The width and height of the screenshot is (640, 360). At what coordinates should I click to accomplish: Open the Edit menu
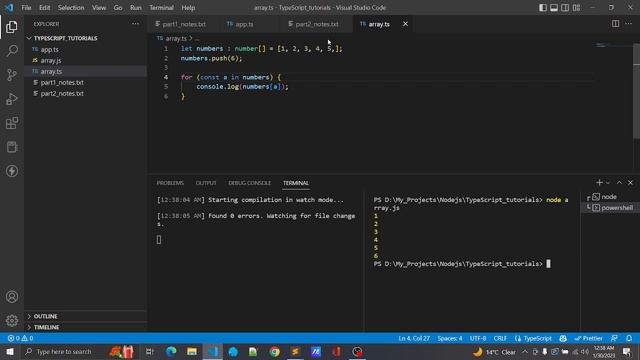(x=44, y=7)
